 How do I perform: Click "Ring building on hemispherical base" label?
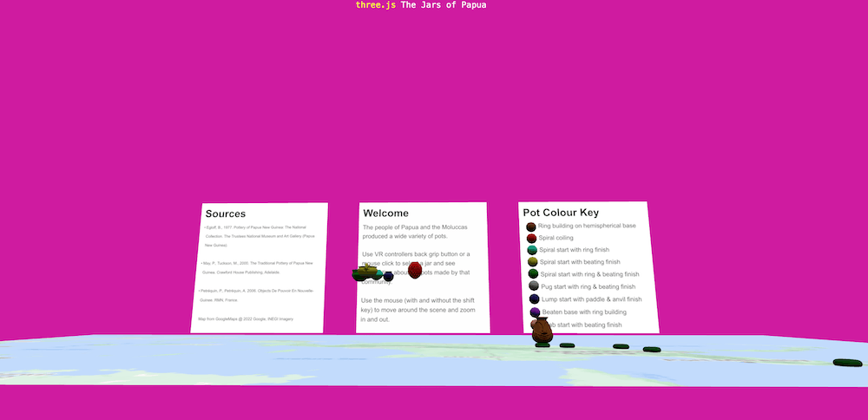click(x=587, y=226)
